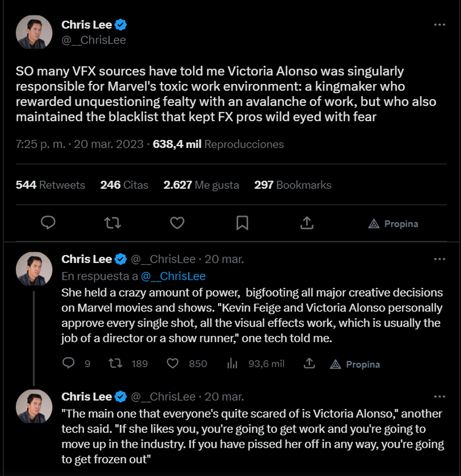Click the Propina tip button on main tweet

[393, 224]
